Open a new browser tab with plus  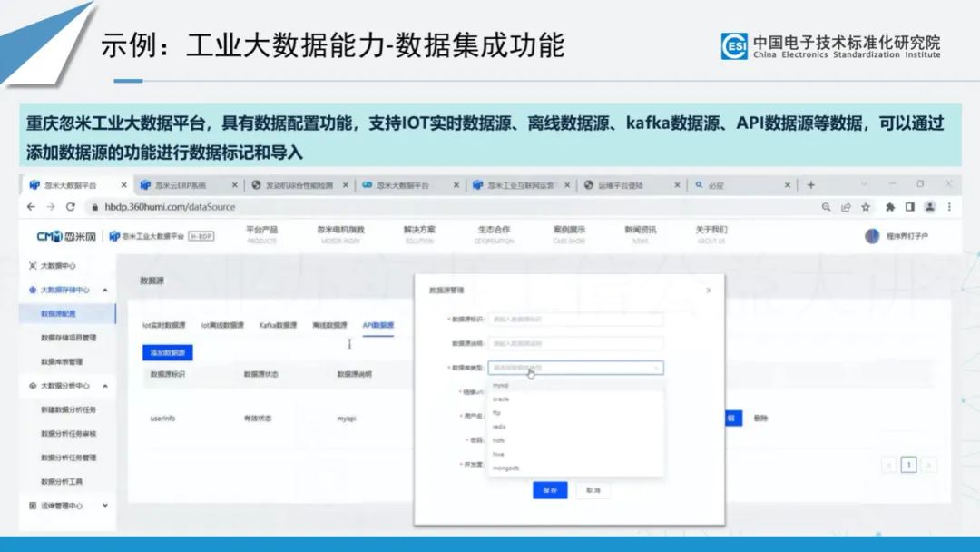coord(810,185)
